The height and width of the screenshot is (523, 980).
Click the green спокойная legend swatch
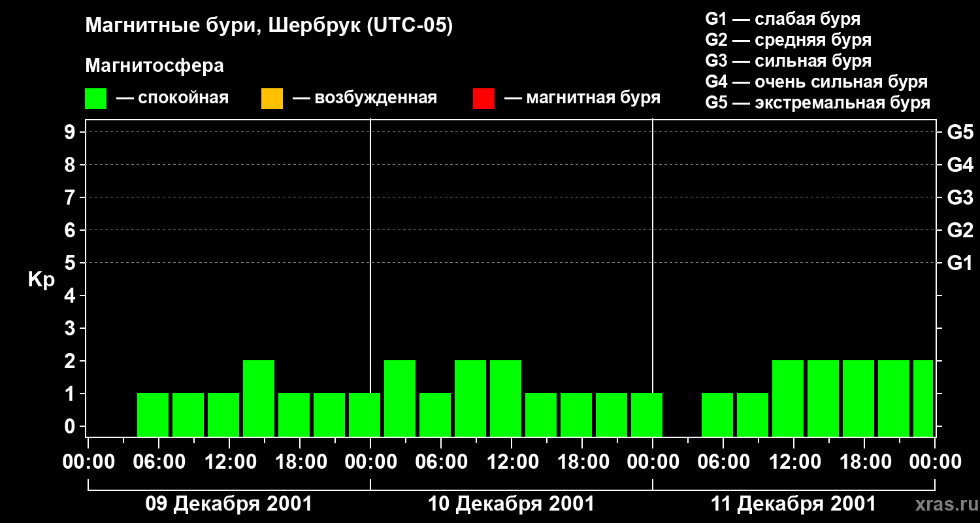[x=95, y=99]
